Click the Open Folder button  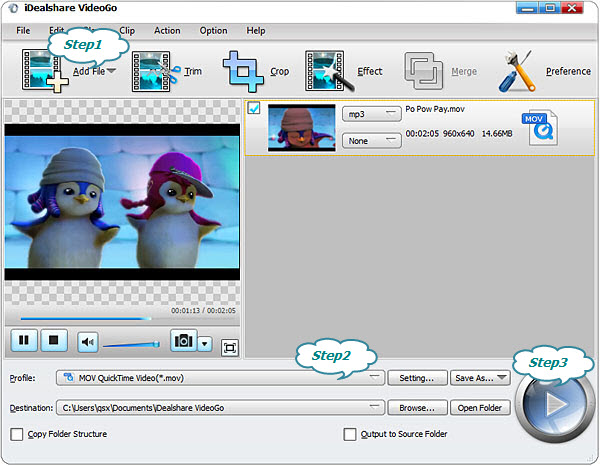coord(480,408)
